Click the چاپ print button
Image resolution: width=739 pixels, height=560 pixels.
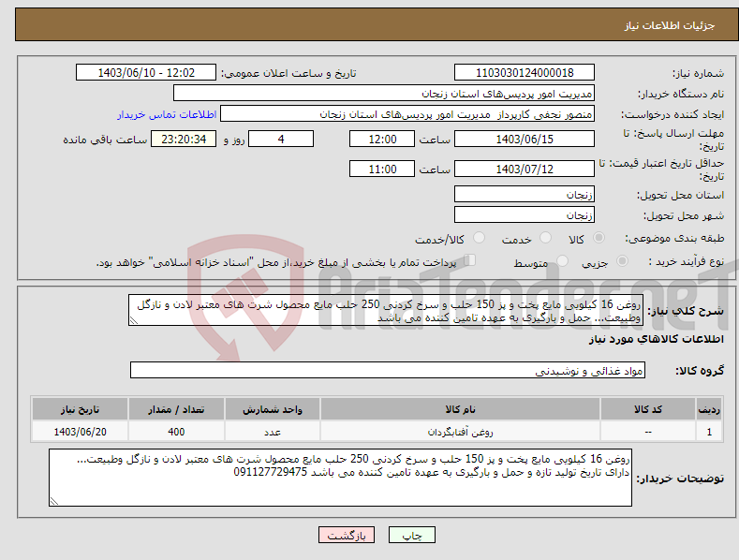pos(411,535)
